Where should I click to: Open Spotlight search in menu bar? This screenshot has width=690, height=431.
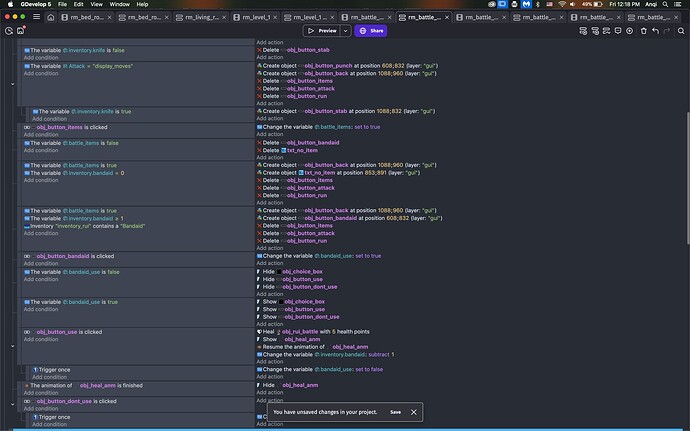pos(665,4)
